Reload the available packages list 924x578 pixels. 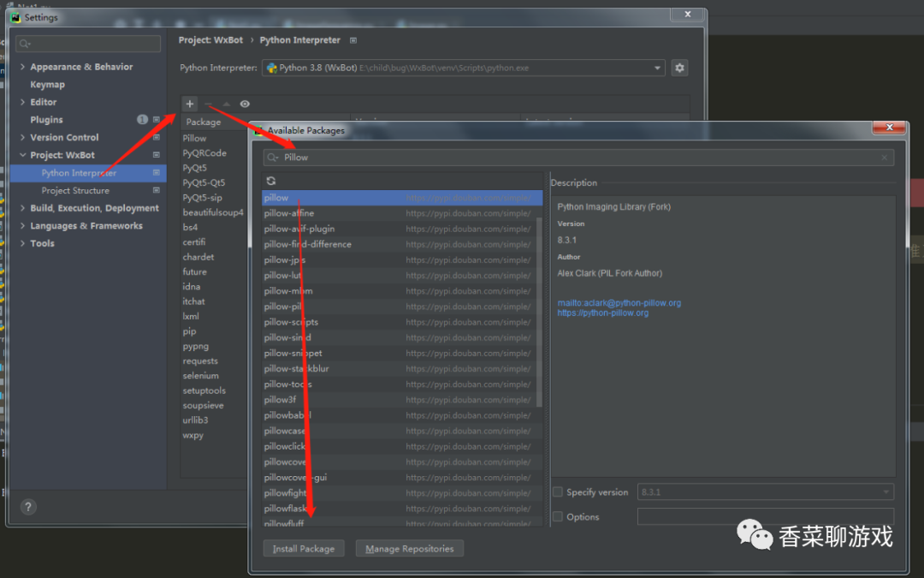[271, 181]
